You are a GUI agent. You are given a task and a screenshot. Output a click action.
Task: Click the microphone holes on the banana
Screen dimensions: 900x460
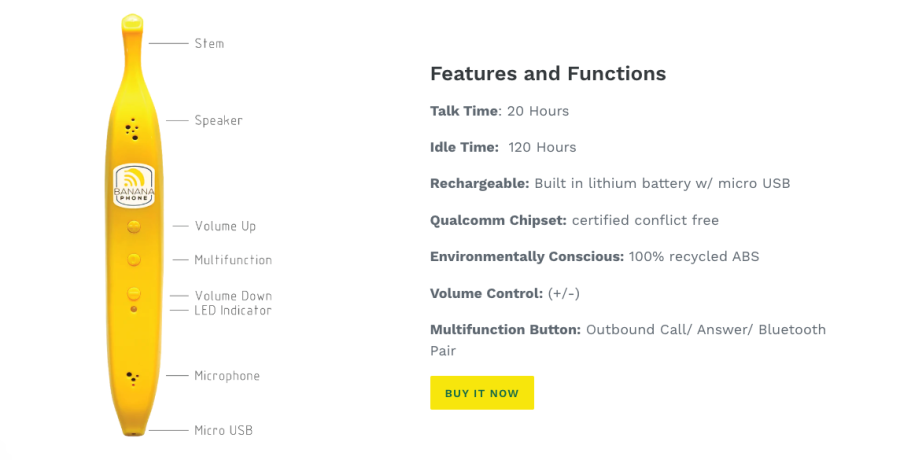[x=132, y=378]
